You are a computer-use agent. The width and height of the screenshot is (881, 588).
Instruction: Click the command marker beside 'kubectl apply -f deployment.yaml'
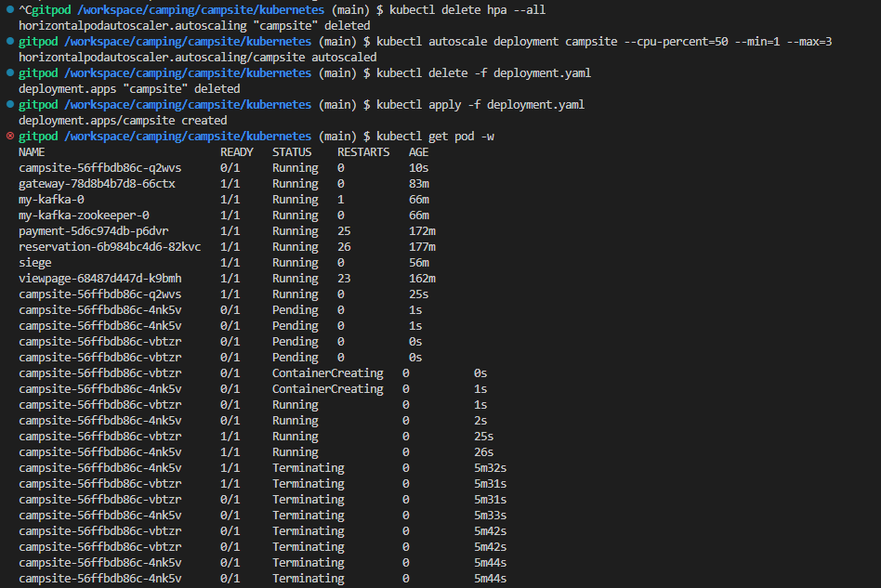click(10, 104)
